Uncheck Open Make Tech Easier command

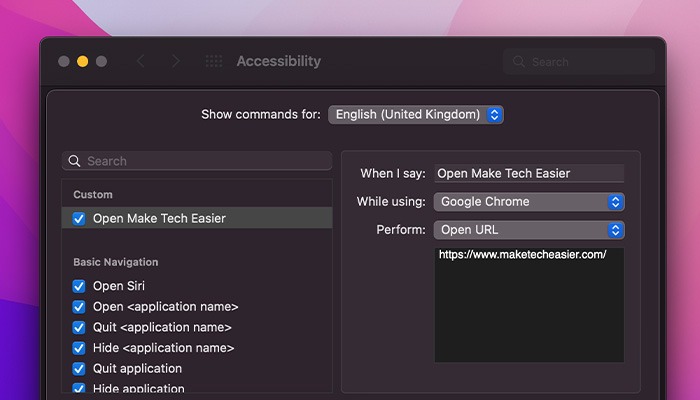pos(79,219)
